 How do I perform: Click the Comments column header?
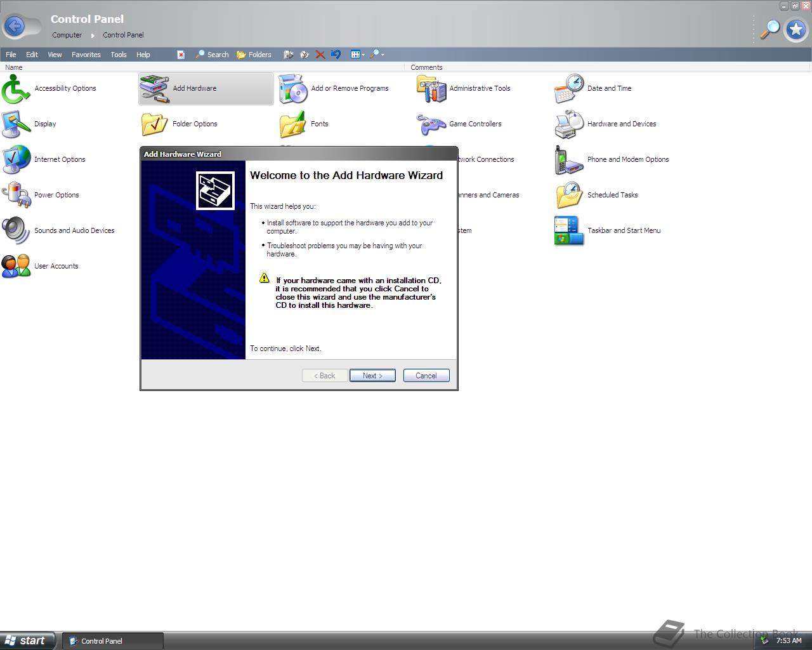point(608,67)
